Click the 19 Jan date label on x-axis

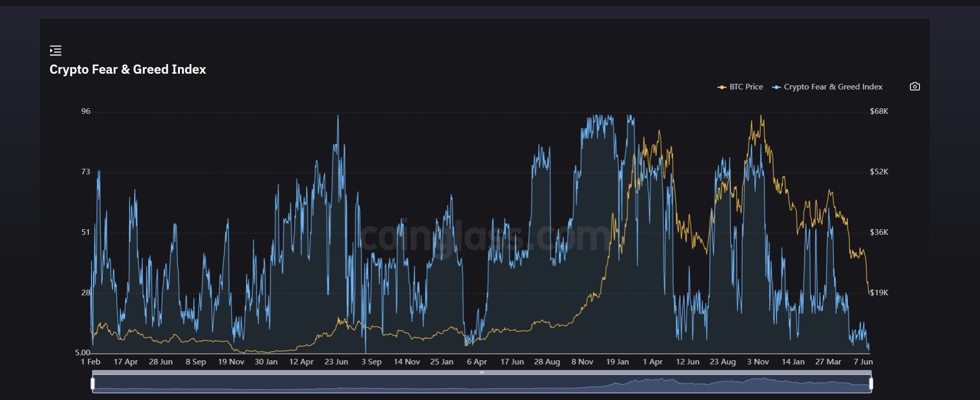(617, 362)
